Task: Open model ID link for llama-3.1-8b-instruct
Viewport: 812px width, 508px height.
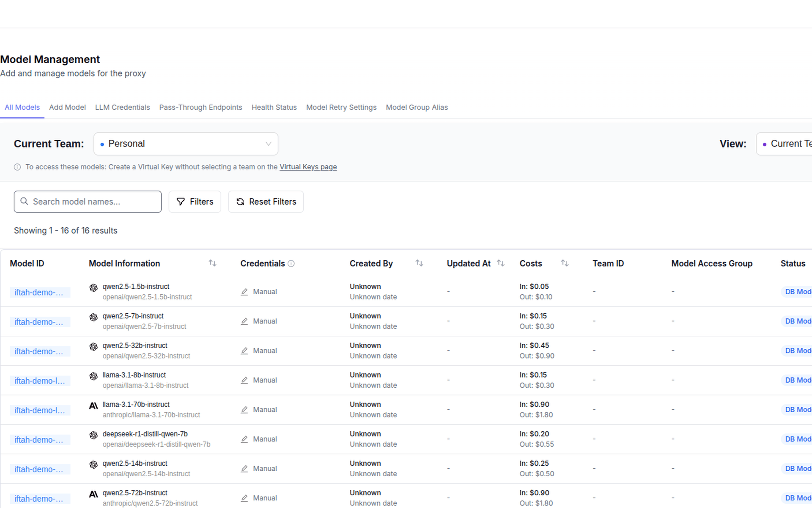Action: (x=40, y=381)
